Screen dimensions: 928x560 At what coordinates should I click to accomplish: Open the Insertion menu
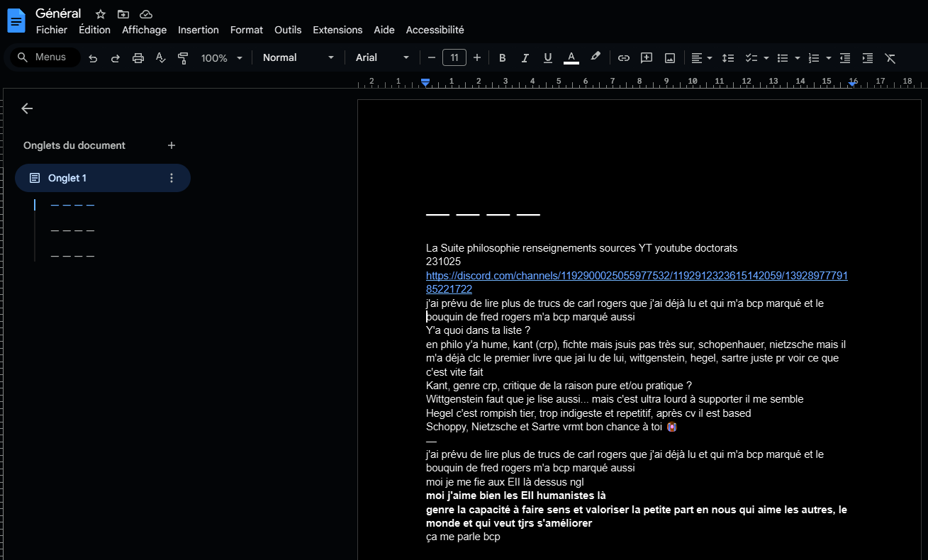tap(198, 30)
